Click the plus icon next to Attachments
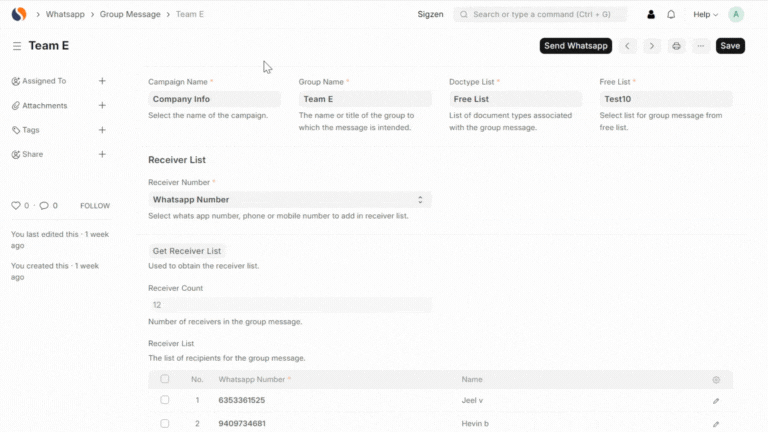Viewport: 768px width, 432px height. (x=102, y=105)
